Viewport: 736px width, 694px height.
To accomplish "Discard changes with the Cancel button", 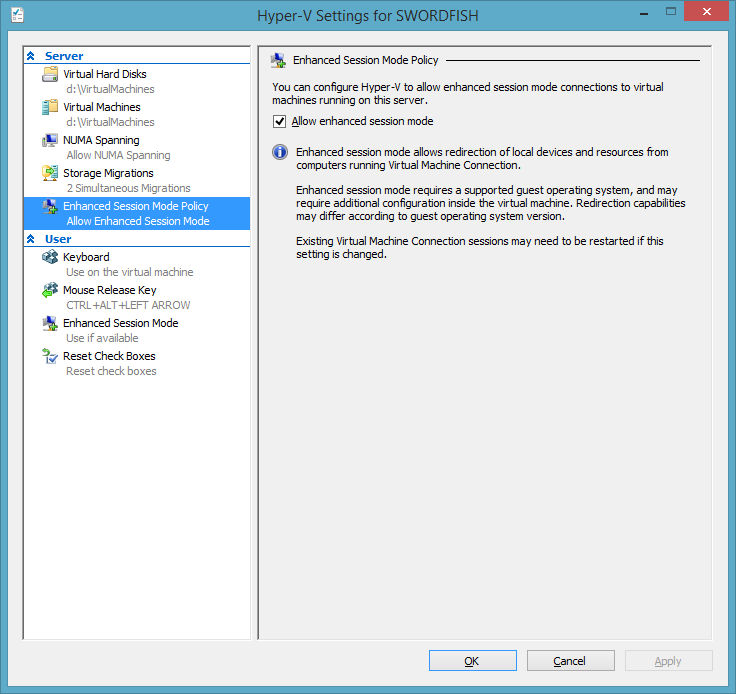I will coord(570,661).
